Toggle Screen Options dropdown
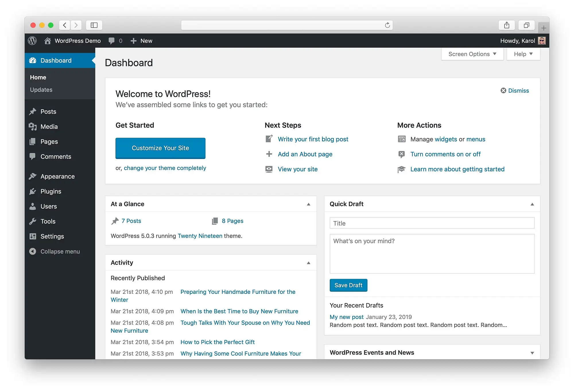Screen dimensions: 574x392 click(472, 54)
